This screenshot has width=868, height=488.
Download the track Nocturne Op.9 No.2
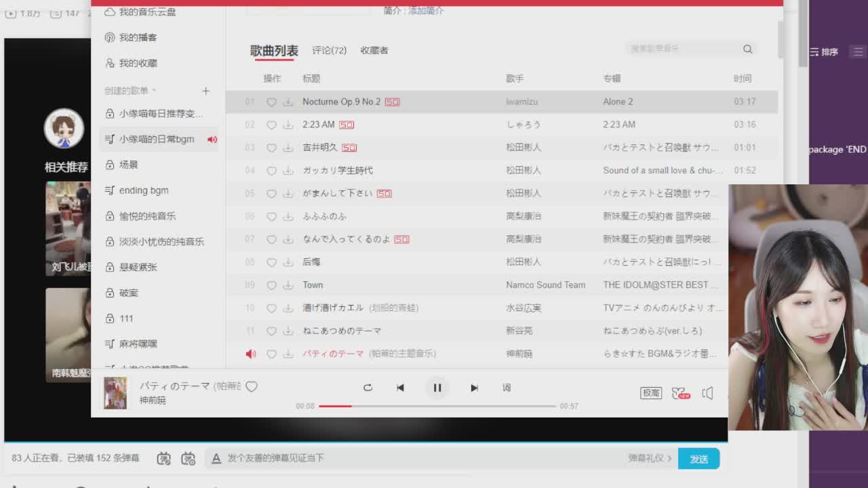click(x=288, y=102)
